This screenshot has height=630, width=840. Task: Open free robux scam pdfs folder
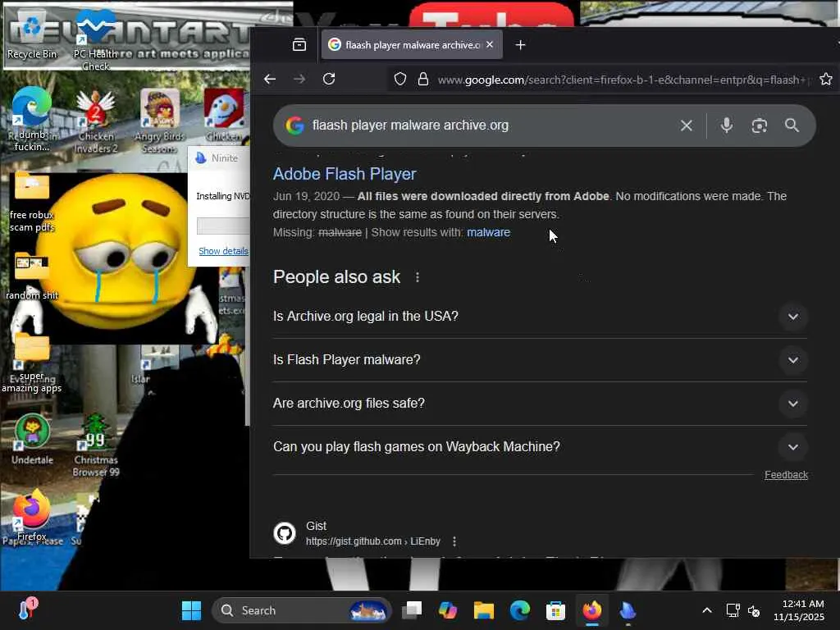[32, 203]
